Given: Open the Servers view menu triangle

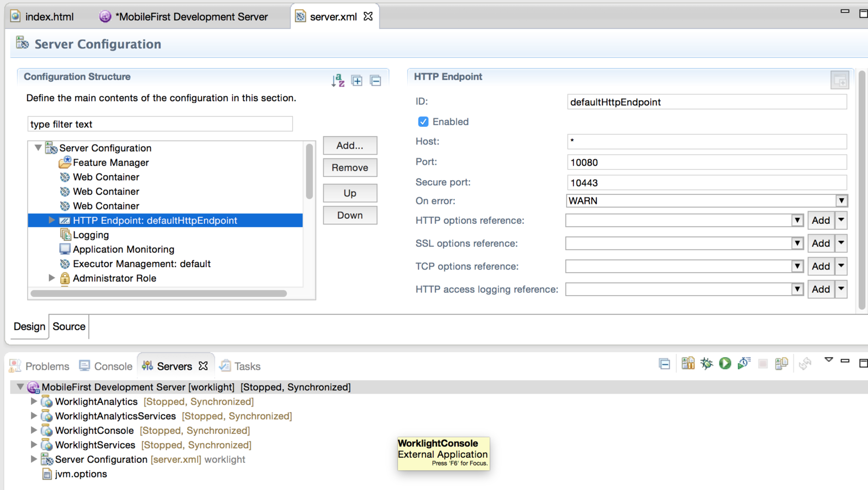Looking at the screenshot, I should (x=828, y=360).
